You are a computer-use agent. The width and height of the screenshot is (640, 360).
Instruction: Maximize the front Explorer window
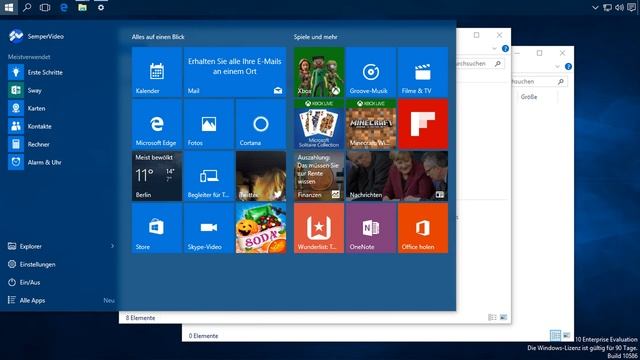tap(476, 35)
